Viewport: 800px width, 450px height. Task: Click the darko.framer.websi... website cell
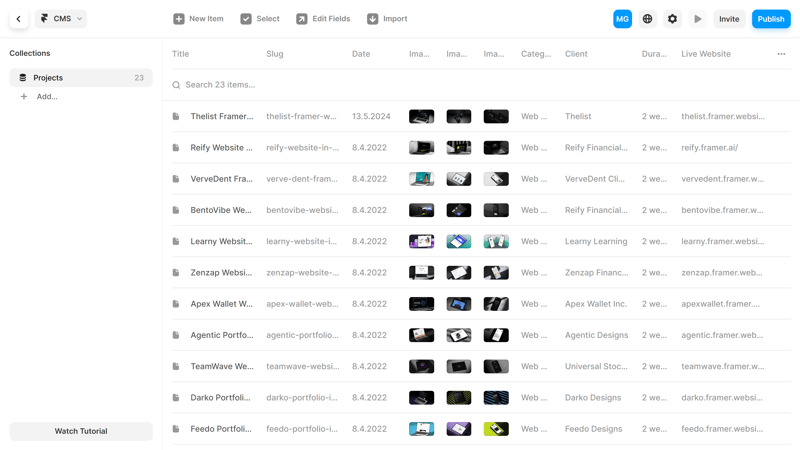[721, 397]
